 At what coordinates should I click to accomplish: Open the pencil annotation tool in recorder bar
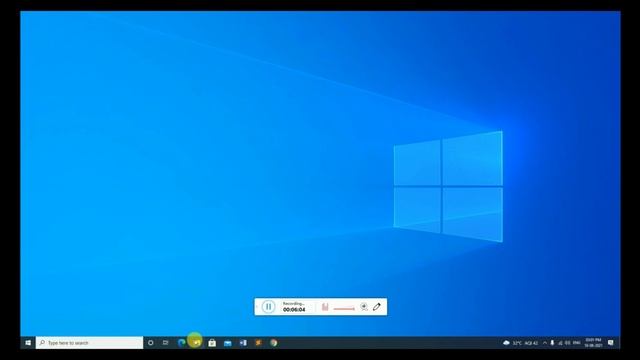coord(377,307)
